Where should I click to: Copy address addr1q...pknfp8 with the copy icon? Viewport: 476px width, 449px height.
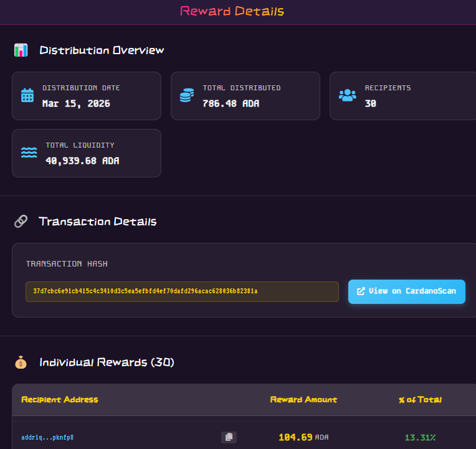coord(229,437)
